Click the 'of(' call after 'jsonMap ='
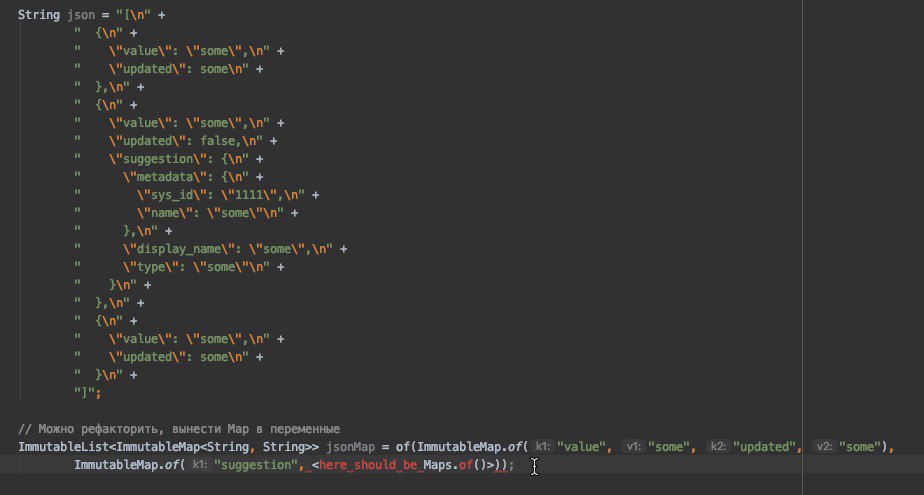The height and width of the screenshot is (495, 924). click(x=405, y=447)
